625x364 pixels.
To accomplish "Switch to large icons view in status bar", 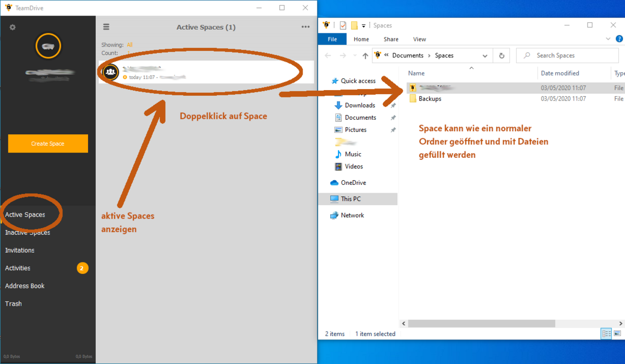I will pyautogui.click(x=618, y=334).
